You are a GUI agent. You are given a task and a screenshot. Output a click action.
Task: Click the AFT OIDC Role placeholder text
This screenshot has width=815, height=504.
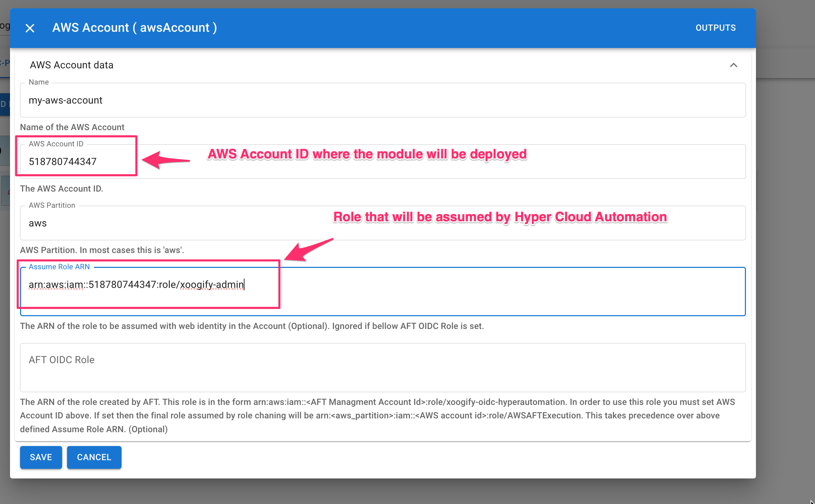(61, 359)
